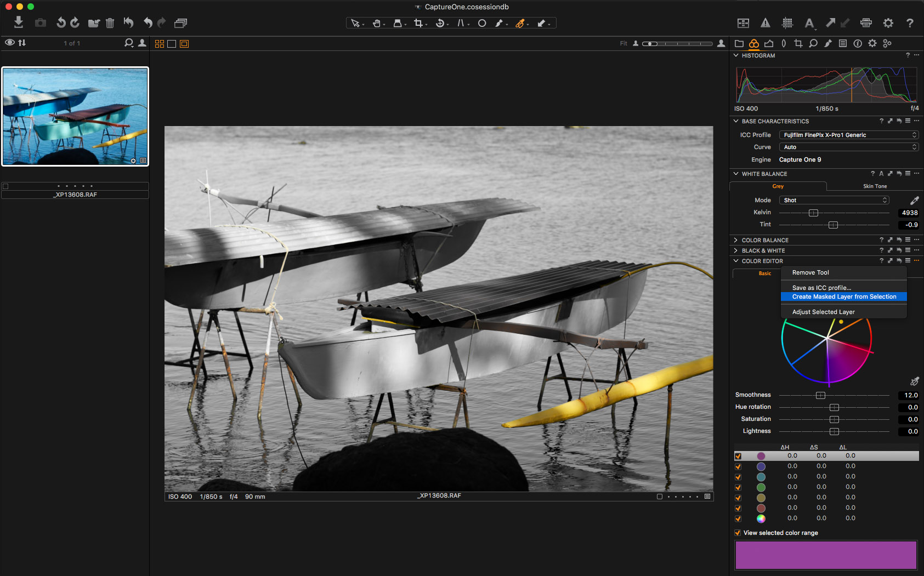Uncheck the blue color range checkbox
This screenshot has width=924, height=576.
click(x=738, y=466)
